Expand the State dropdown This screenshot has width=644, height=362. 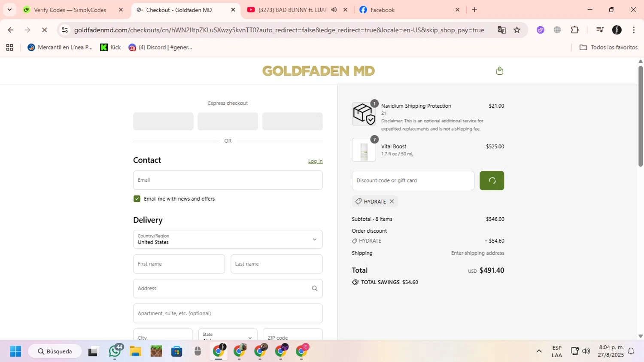[228, 335]
